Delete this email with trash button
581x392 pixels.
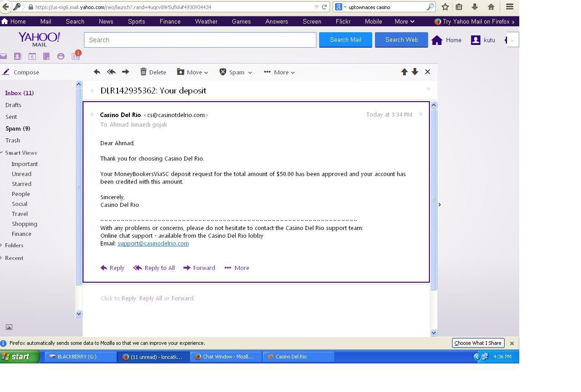pyautogui.click(x=153, y=72)
